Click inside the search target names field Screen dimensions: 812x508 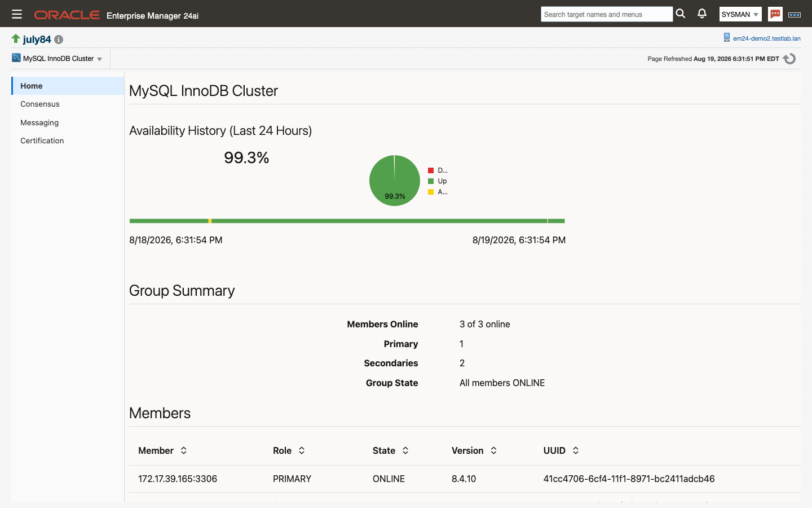pos(607,14)
